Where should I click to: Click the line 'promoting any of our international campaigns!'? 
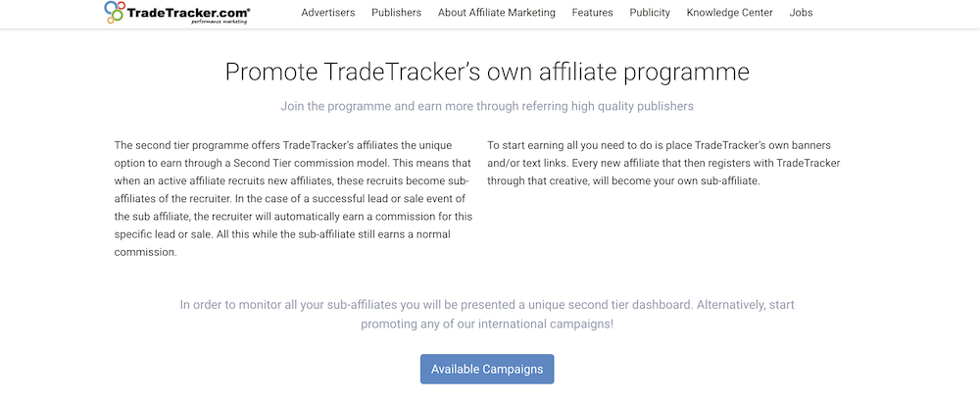487,326
